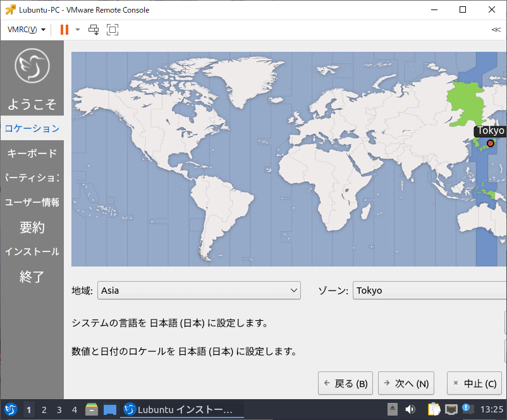This screenshot has width=507, height=420.
Task: Click the 次へ (N) next button
Action: pyautogui.click(x=406, y=383)
